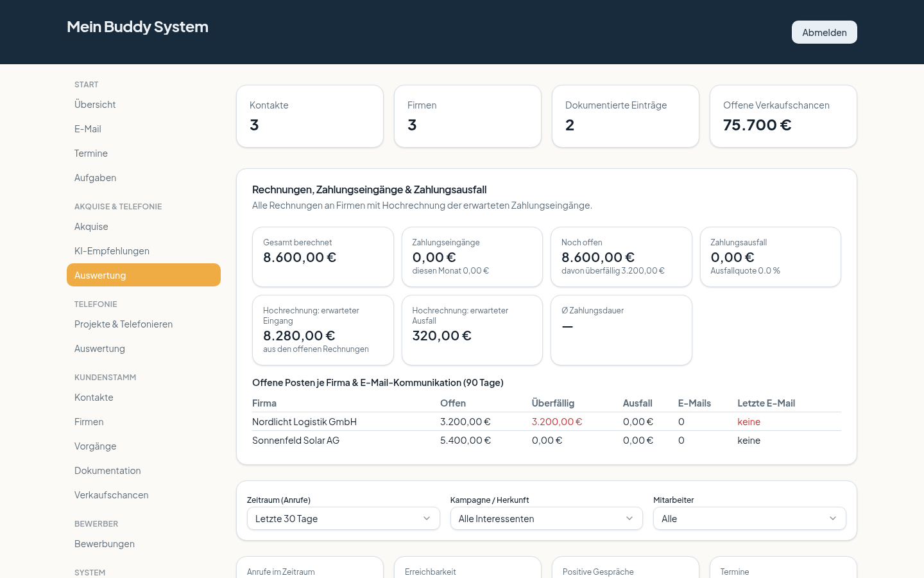Expand the Kampagne / Herkunft dropdown

tap(546, 518)
